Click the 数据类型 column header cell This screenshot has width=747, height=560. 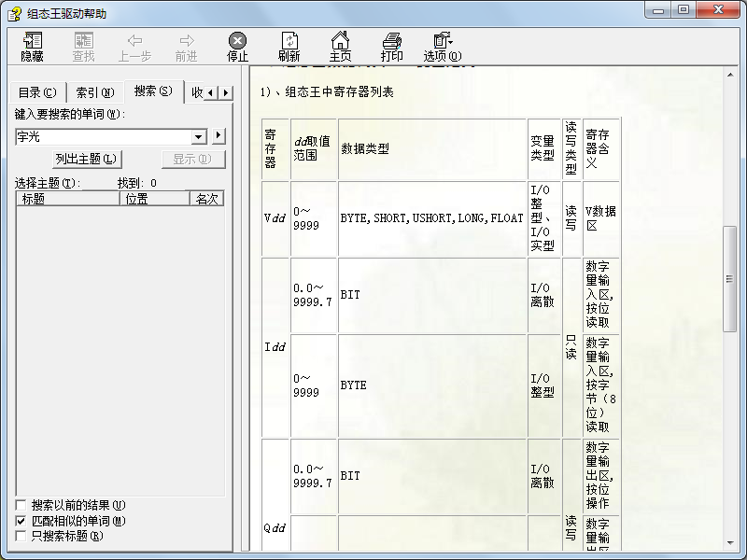[432, 148]
